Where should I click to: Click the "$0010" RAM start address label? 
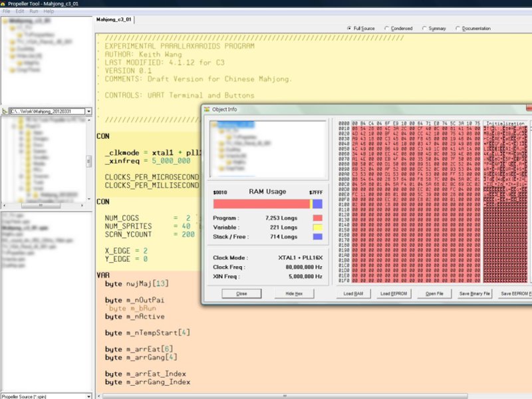click(220, 192)
